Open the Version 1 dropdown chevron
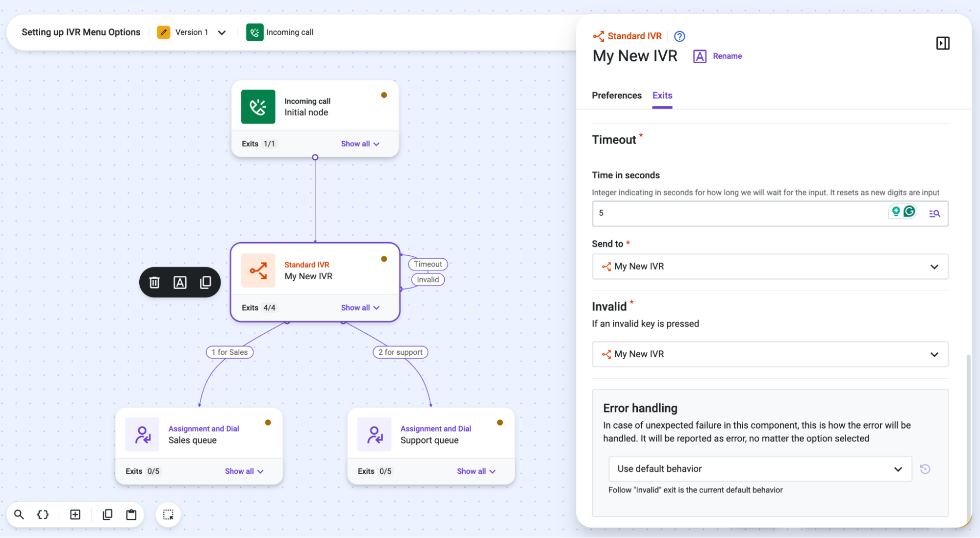 click(x=222, y=32)
